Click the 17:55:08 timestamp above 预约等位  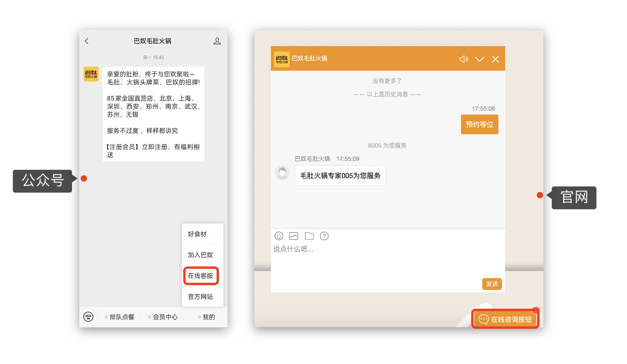[483, 108]
